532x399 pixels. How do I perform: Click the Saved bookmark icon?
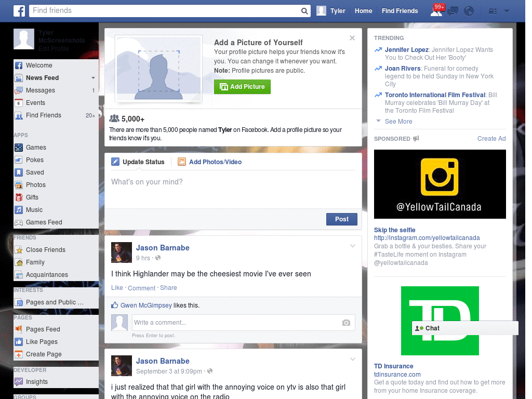pyautogui.click(x=19, y=172)
